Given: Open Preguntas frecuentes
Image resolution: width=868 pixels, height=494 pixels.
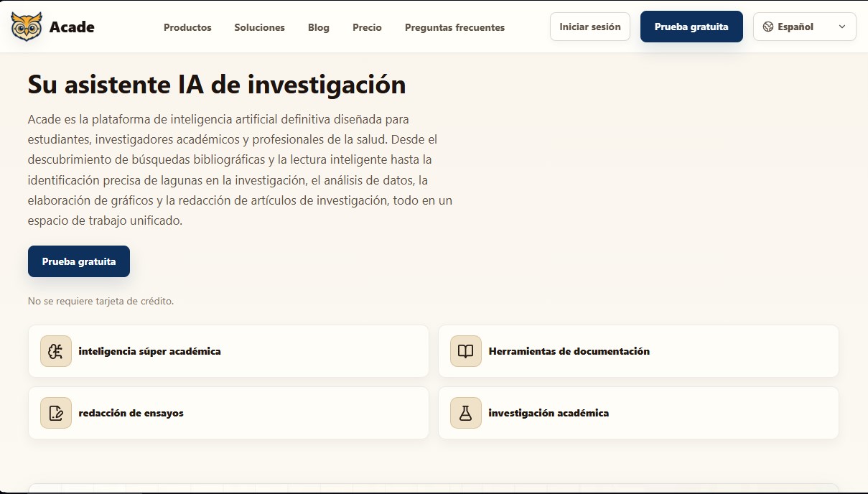Looking at the screenshot, I should [454, 27].
